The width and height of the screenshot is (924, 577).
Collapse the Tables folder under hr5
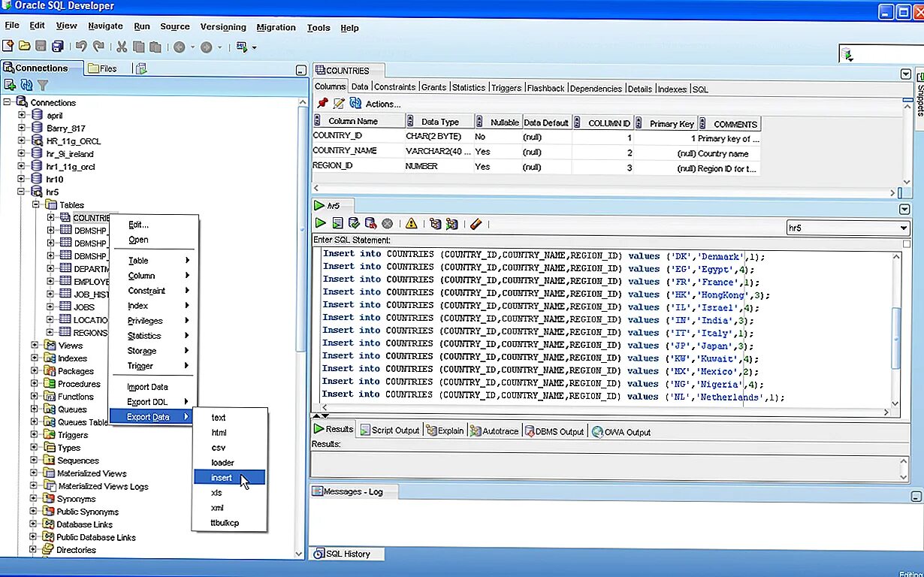[x=35, y=204]
